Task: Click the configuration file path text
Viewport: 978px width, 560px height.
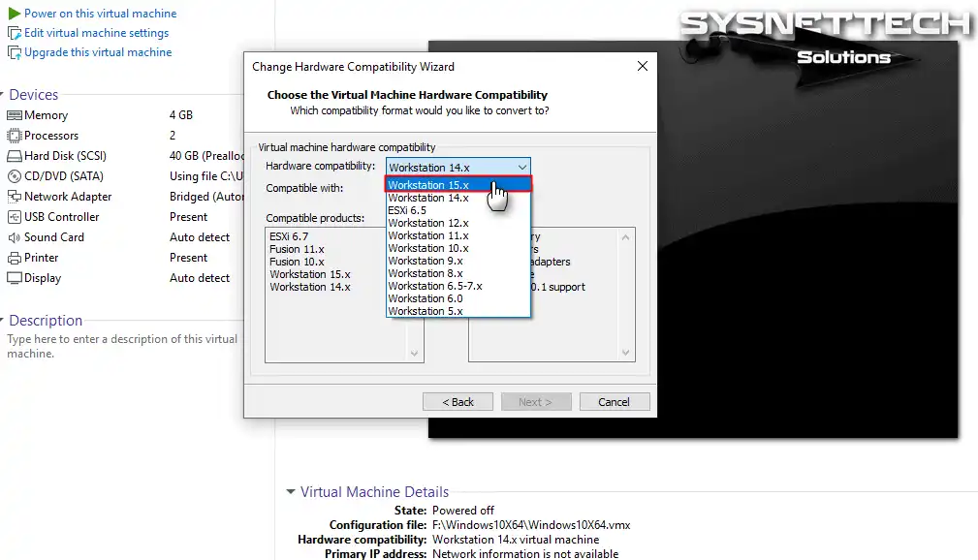Action: 531,525
